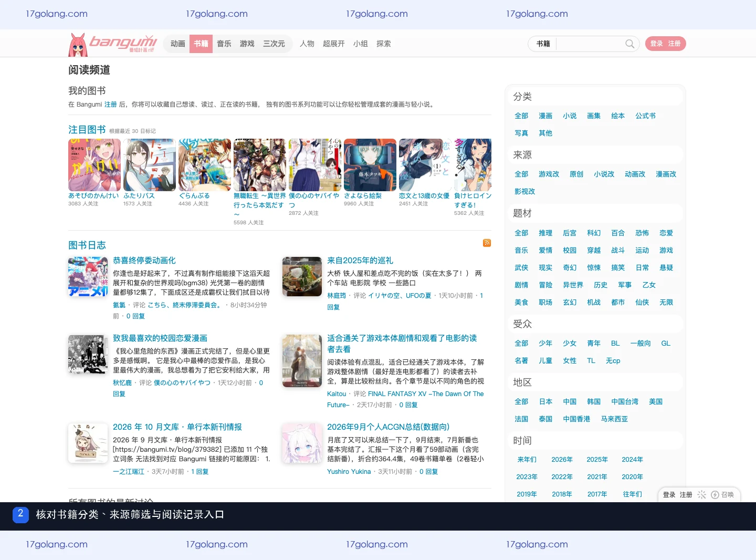The height and width of the screenshot is (560, 756).
Task: Choose 日本 region filter
Action: click(545, 402)
